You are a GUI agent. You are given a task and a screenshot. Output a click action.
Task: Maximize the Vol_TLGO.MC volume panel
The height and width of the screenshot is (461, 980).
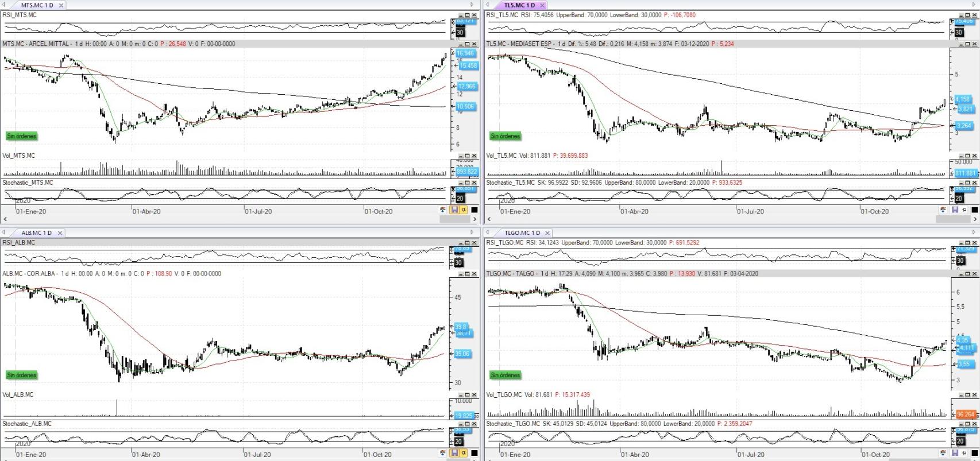pyautogui.click(x=967, y=395)
